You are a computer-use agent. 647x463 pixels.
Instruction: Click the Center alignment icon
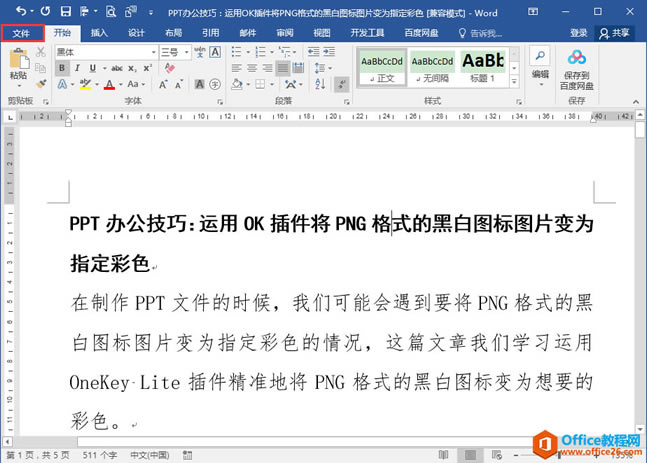click(252, 68)
